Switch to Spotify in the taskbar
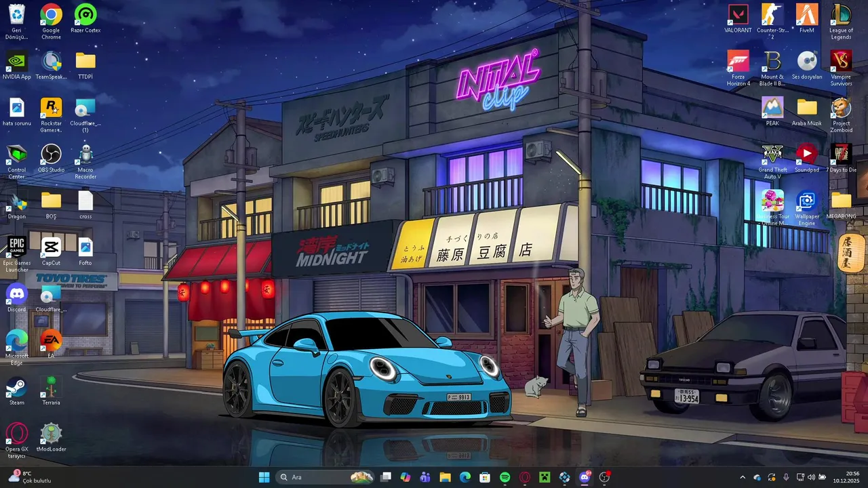 click(x=505, y=477)
